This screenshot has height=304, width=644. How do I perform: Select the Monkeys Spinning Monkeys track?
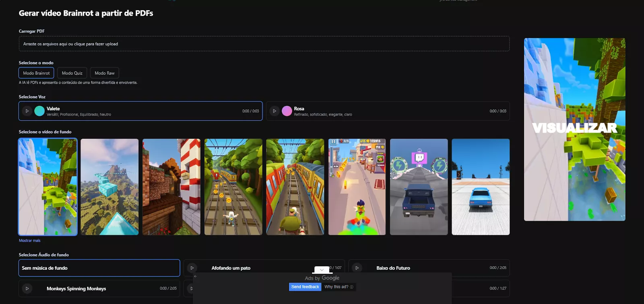click(x=99, y=288)
